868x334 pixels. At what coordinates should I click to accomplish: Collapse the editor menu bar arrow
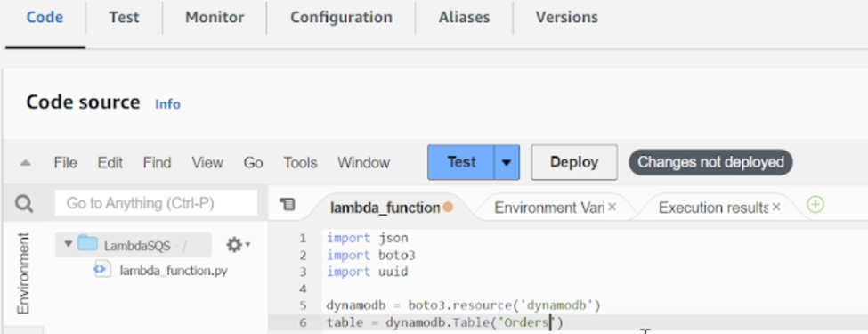(26, 163)
